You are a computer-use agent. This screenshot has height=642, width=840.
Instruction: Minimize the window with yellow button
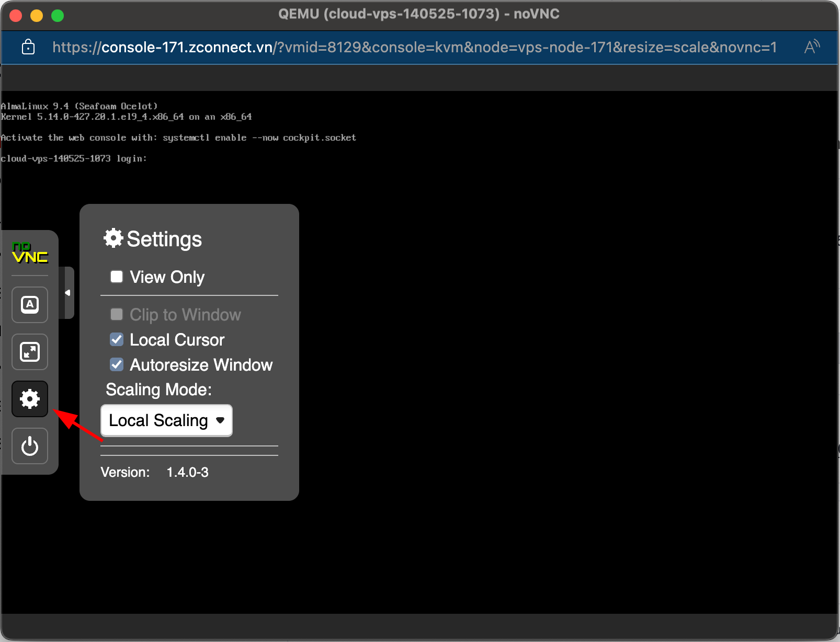[37, 16]
